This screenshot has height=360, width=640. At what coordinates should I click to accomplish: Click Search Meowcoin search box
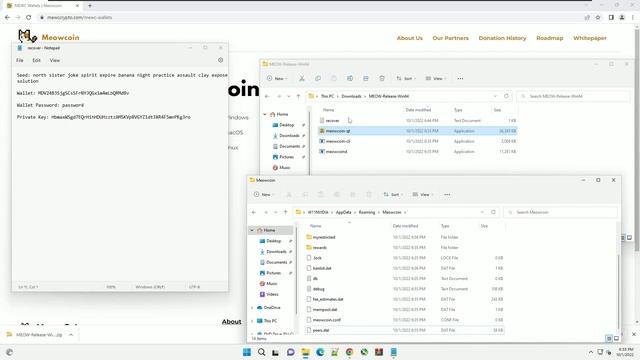560,212
